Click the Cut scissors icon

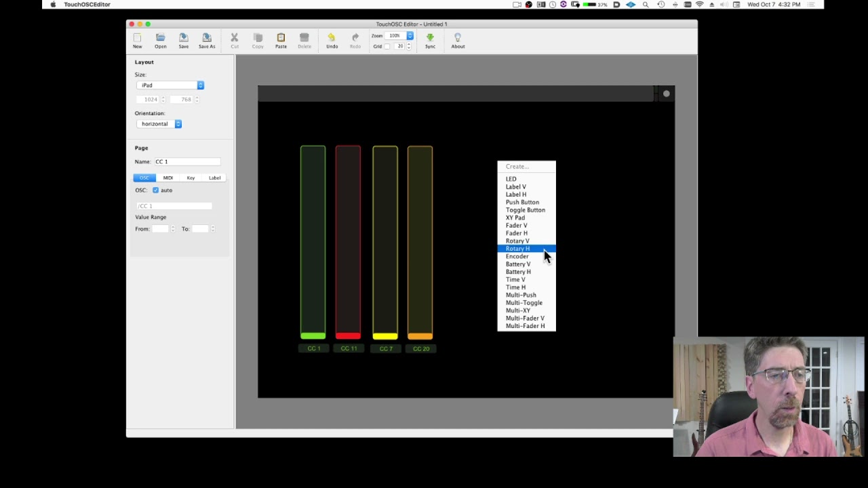235,37
